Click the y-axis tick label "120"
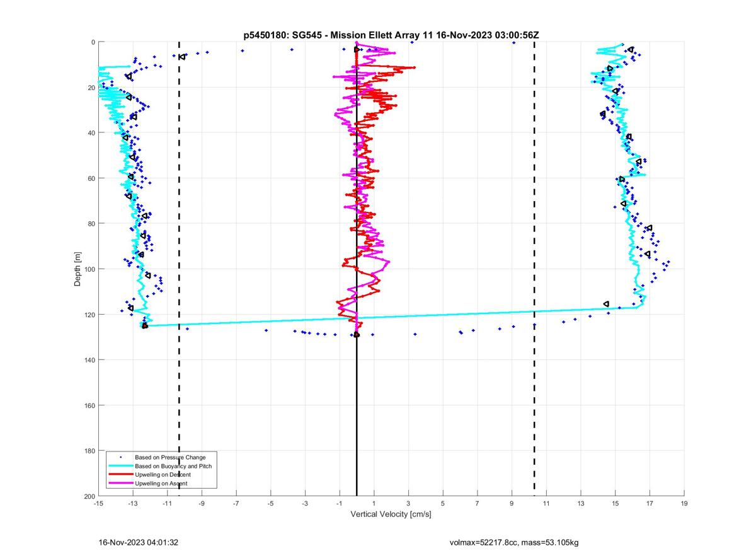The height and width of the screenshot is (558, 756). pyautogui.click(x=89, y=315)
